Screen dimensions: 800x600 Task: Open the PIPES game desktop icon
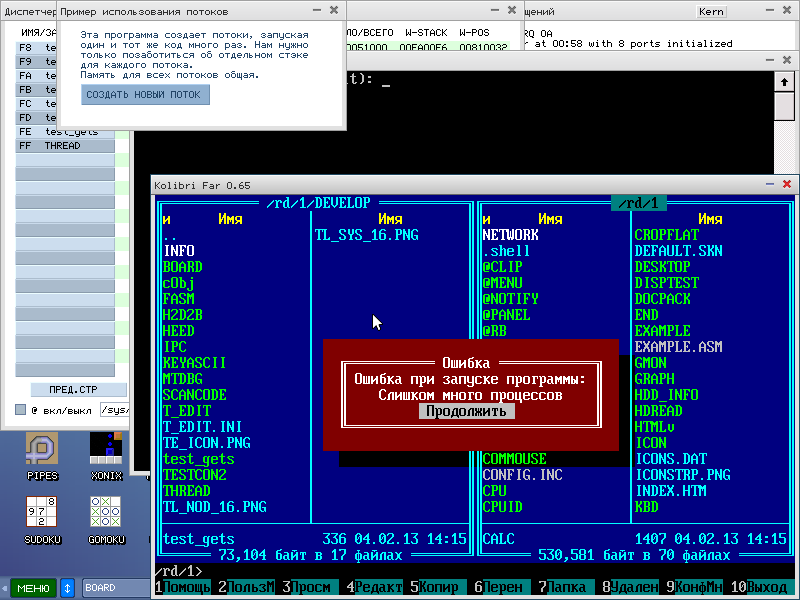coord(42,449)
